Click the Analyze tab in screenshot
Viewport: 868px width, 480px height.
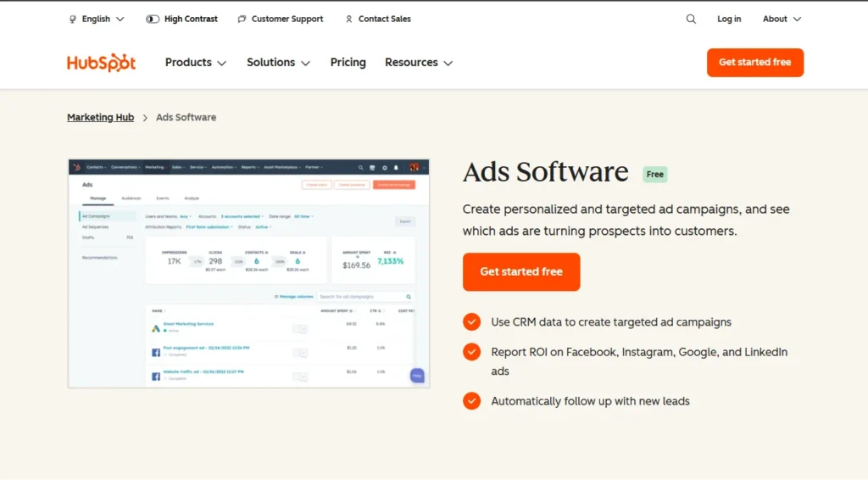coord(192,198)
